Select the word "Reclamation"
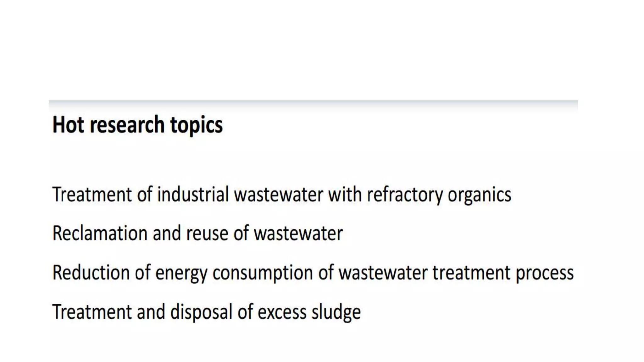 click(100, 233)
